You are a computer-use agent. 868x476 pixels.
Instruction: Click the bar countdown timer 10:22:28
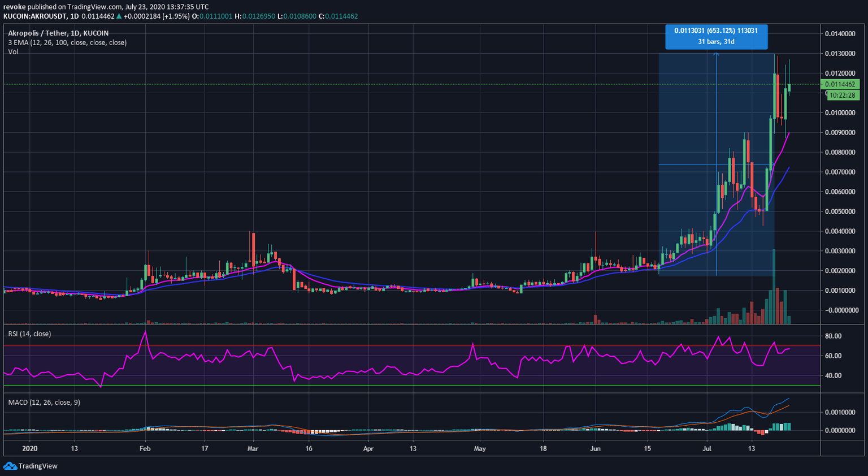[x=842, y=96]
